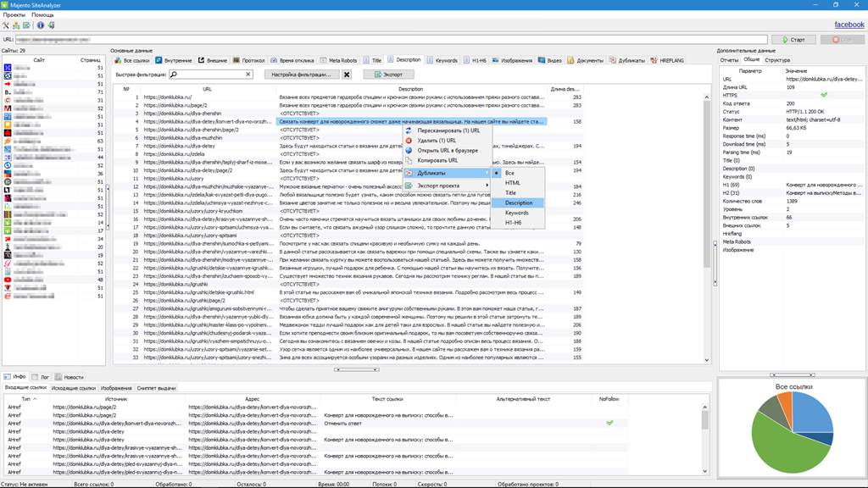Pick Keywords in the Дубликаты submenu
This screenshot has width=868, height=488.
point(519,212)
